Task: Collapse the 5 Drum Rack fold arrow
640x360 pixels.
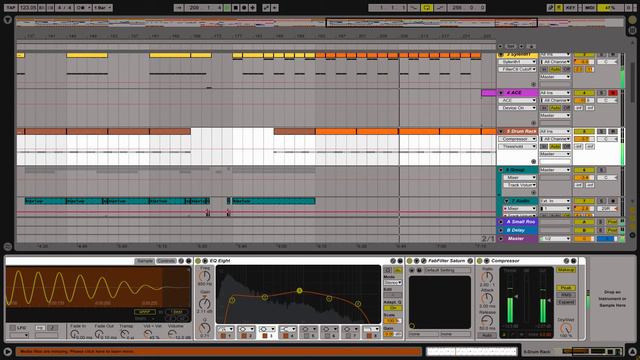Action: 501,131
